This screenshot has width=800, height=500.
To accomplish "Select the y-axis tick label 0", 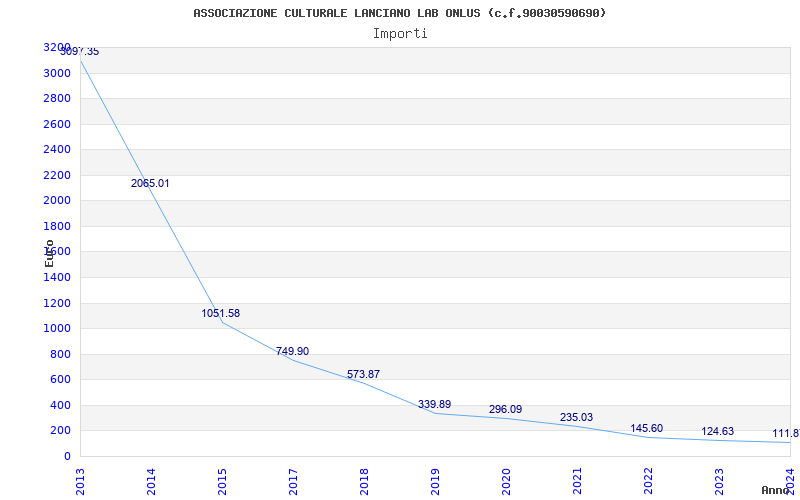I will point(67,457).
